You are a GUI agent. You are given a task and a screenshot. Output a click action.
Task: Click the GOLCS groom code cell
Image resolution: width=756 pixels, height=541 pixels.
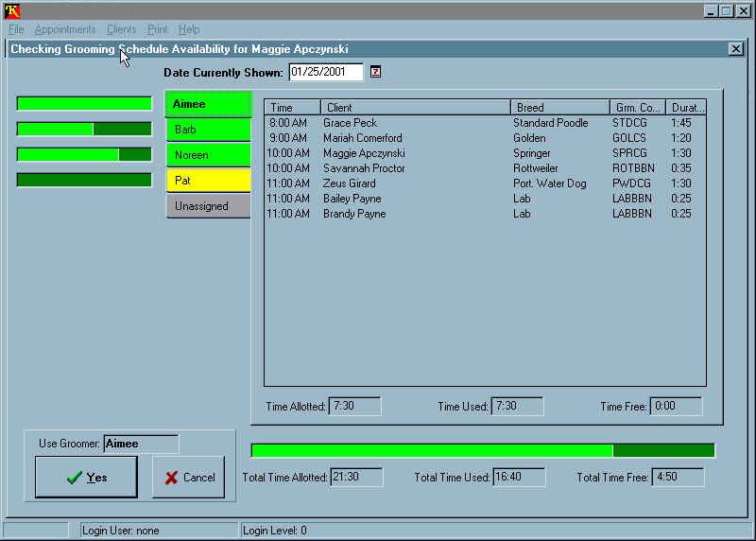tap(629, 138)
